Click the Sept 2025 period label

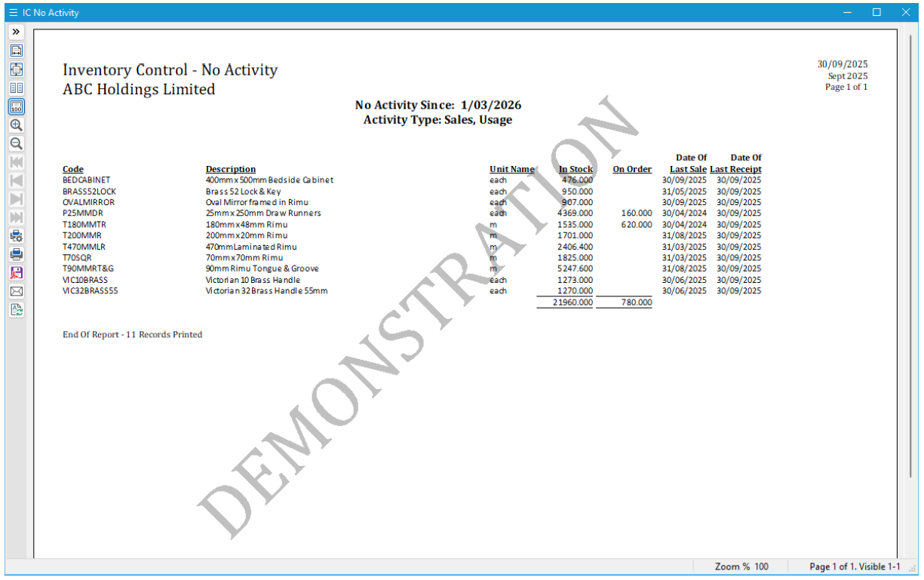848,76
